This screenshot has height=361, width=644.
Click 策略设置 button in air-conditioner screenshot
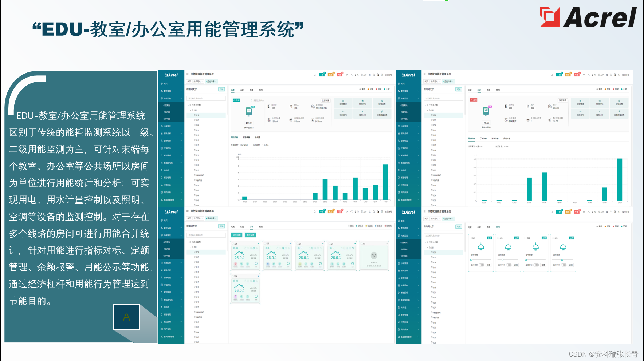pos(250,235)
